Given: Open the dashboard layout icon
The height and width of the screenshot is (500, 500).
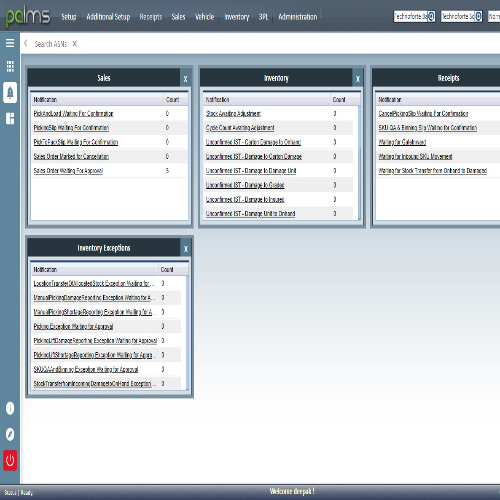Looking at the screenshot, I should coord(10,118).
